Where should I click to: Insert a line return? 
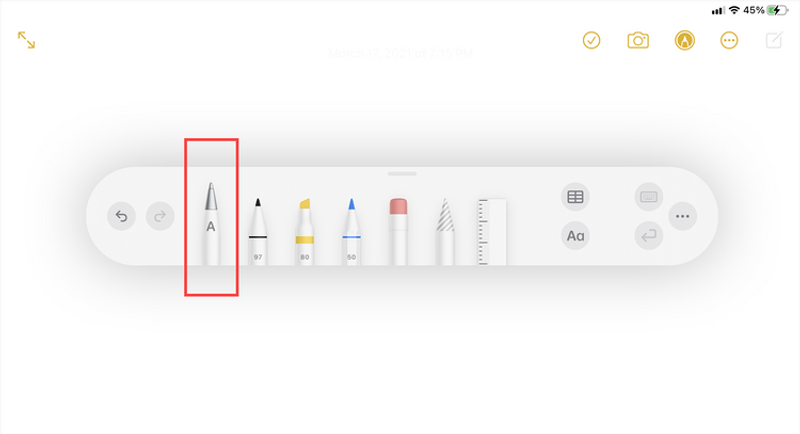click(x=648, y=236)
